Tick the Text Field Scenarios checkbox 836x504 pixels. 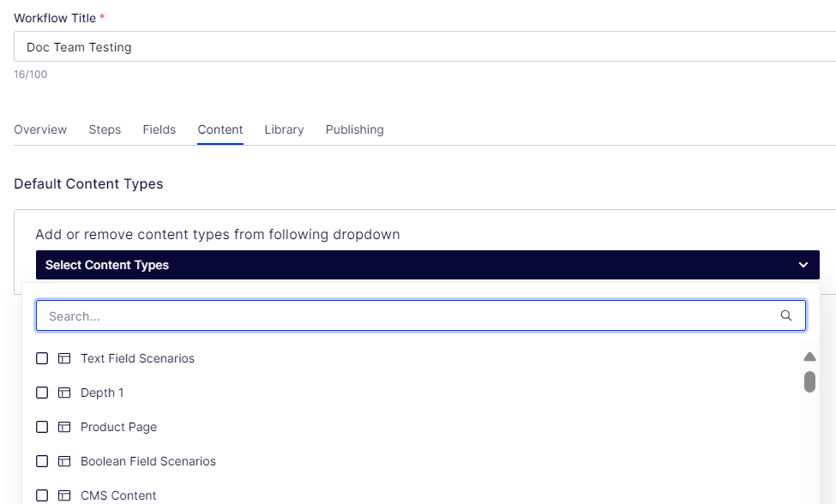pos(42,358)
